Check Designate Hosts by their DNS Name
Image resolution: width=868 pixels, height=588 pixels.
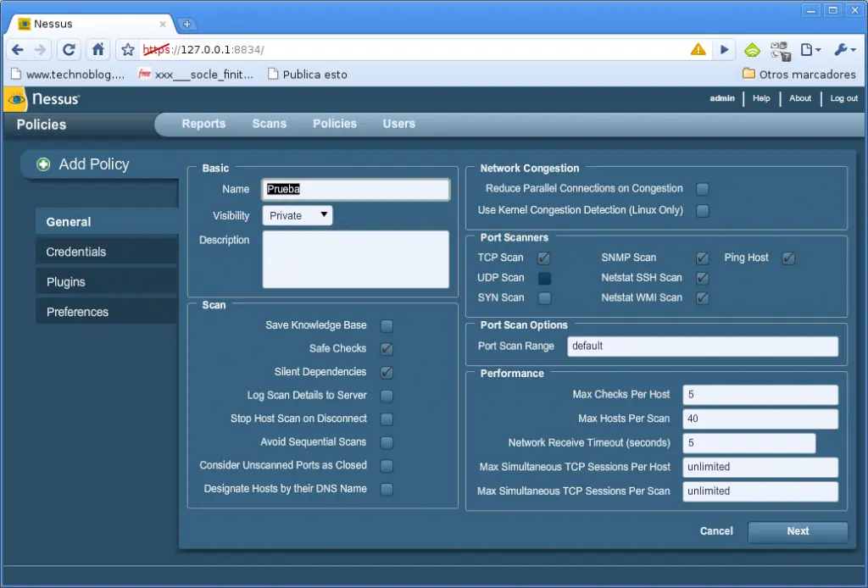(387, 490)
